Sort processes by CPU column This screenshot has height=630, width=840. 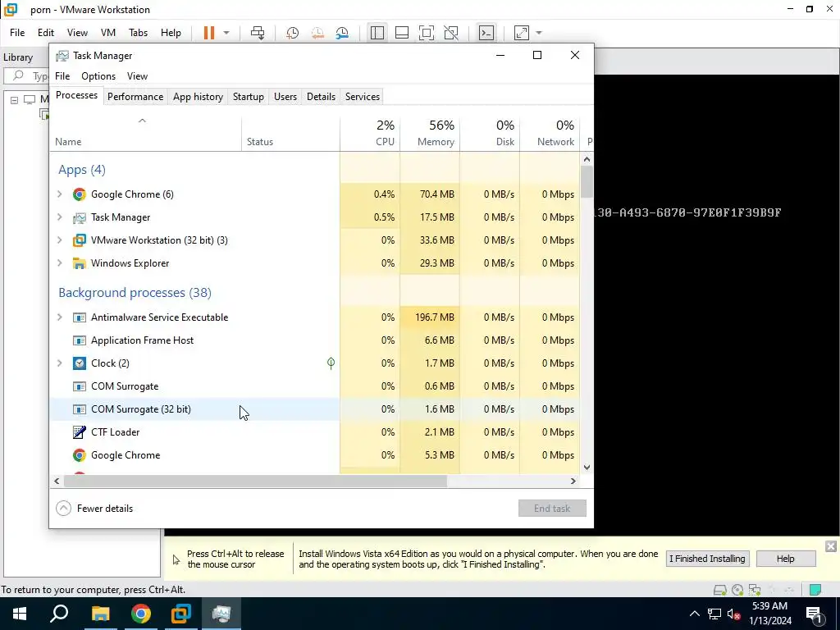370,134
